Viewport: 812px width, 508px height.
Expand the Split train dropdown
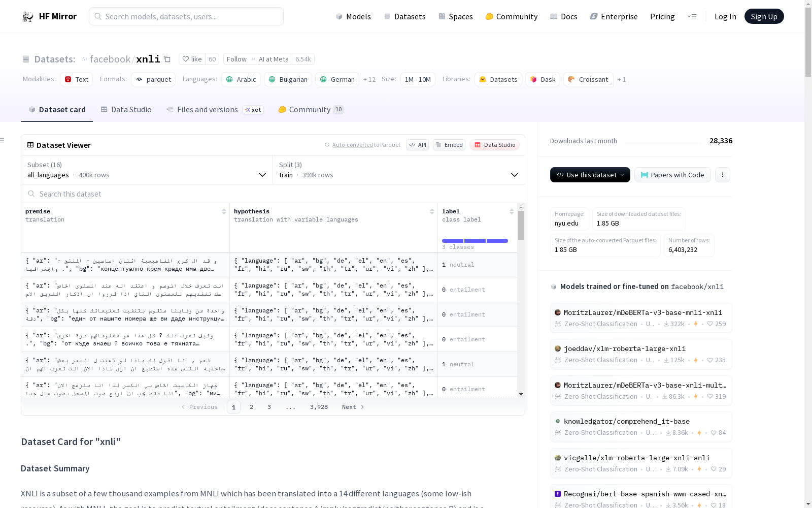(399, 170)
